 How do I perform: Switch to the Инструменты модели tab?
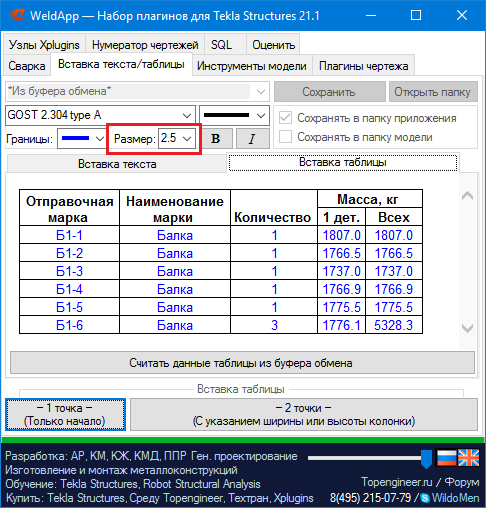(x=252, y=66)
